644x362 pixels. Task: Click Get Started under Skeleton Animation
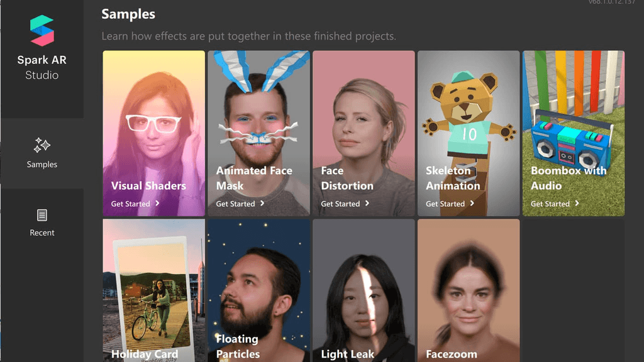coord(445,204)
